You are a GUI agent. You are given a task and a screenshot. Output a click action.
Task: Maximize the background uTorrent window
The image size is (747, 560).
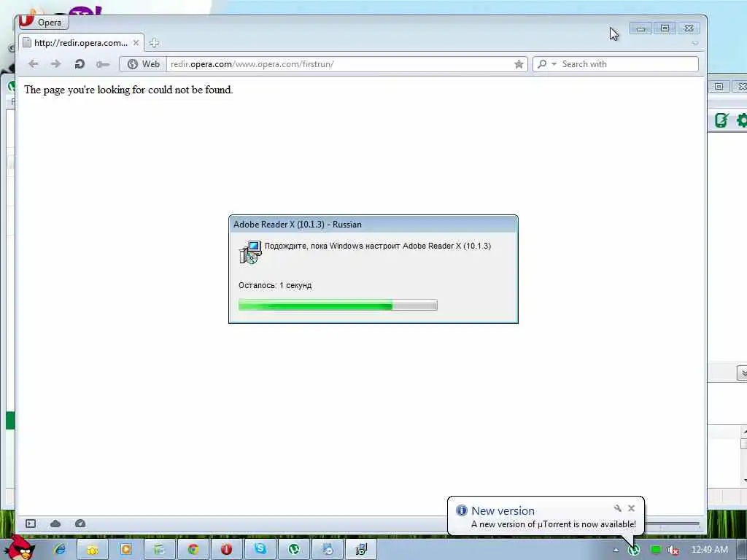click(719, 86)
